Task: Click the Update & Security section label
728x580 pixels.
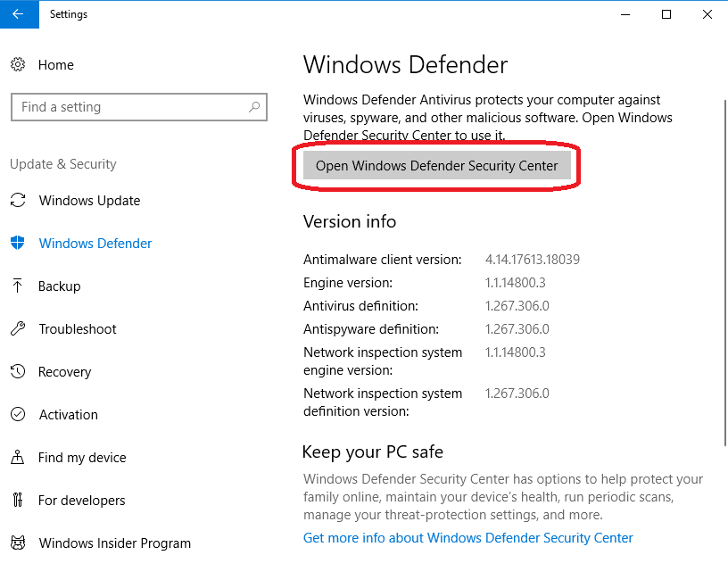Action: coord(63,164)
